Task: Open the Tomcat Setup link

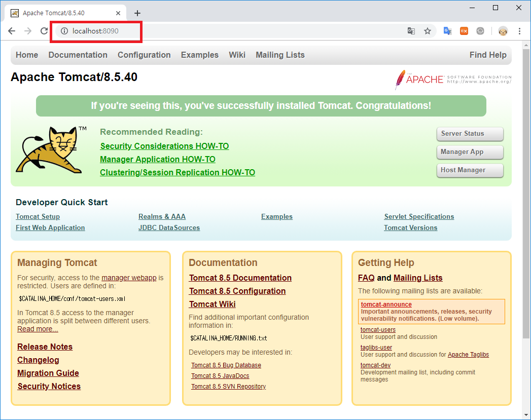Action: 38,216
